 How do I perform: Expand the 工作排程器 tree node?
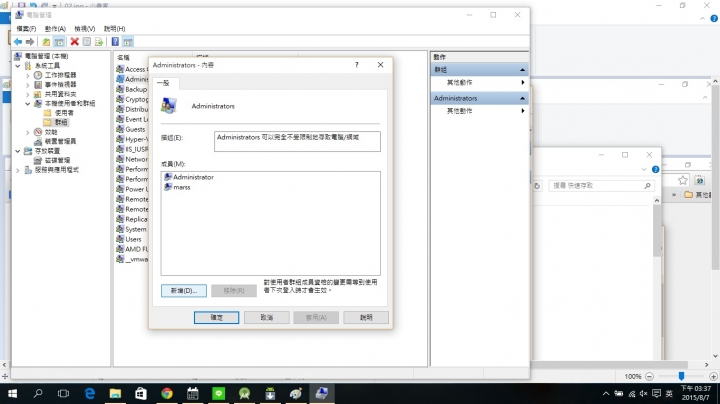pos(28,75)
